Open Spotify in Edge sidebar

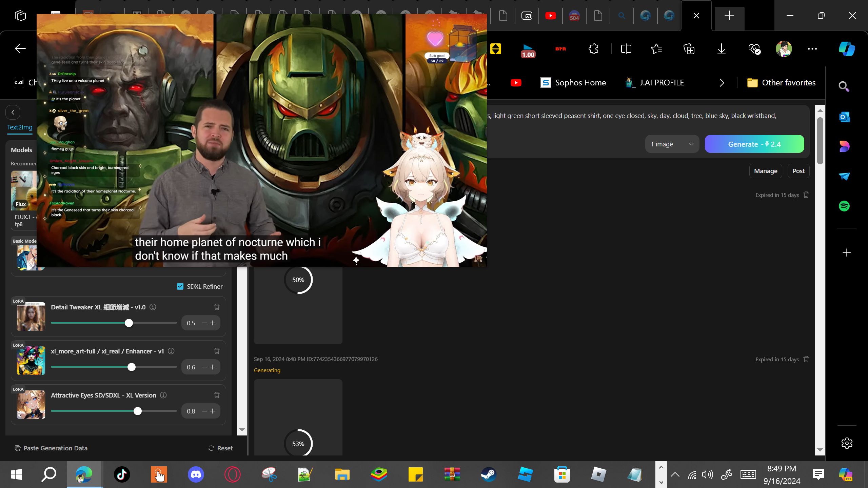point(844,206)
